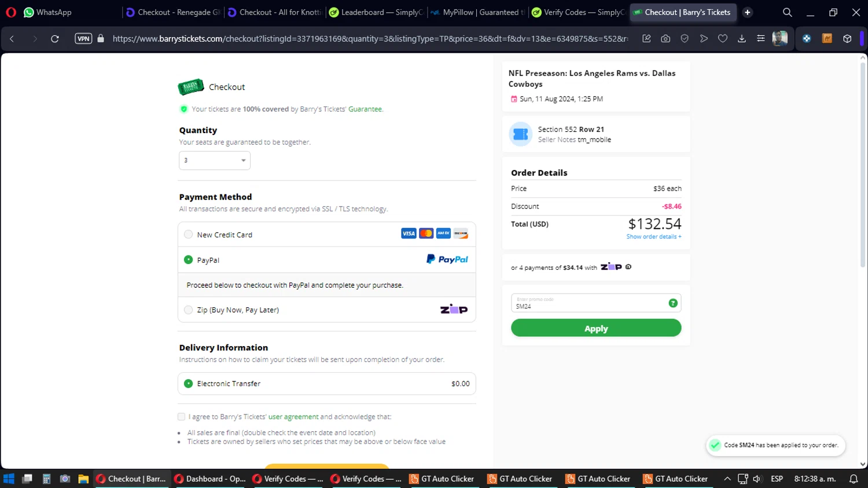Viewport: 868px width, 488px height.
Task: Open a new tab with plus button
Action: pos(748,12)
